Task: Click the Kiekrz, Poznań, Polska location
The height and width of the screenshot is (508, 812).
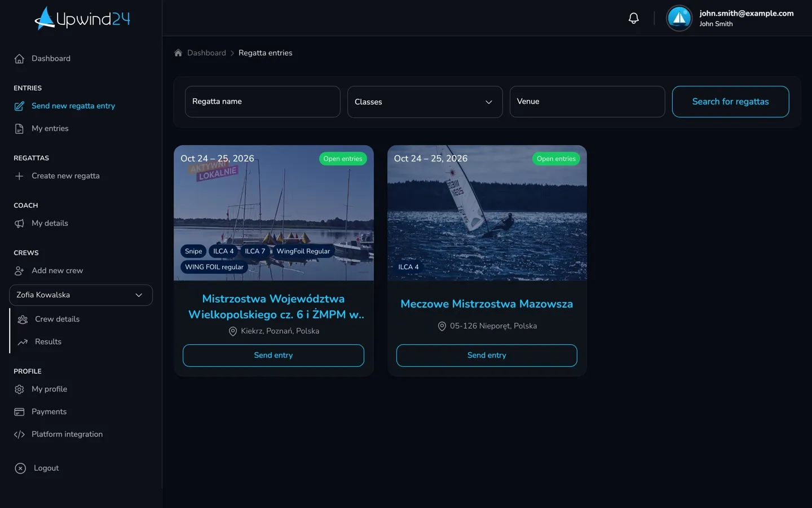Action: click(x=273, y=331)
